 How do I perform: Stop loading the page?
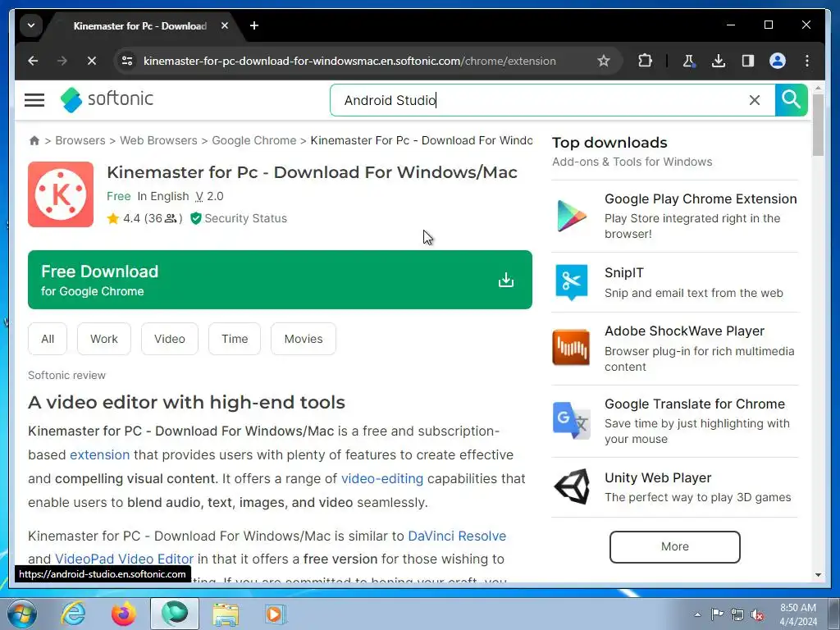pyautogui.click(x=92, y=61)
